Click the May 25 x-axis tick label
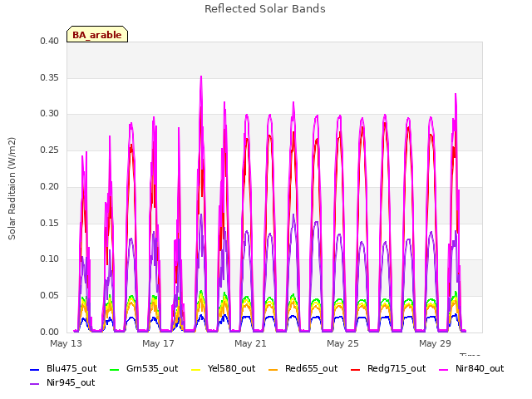 [342, 343]
